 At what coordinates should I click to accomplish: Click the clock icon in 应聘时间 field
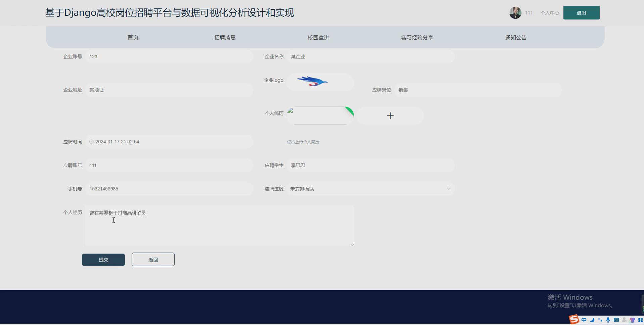click(x=91, y=141)
